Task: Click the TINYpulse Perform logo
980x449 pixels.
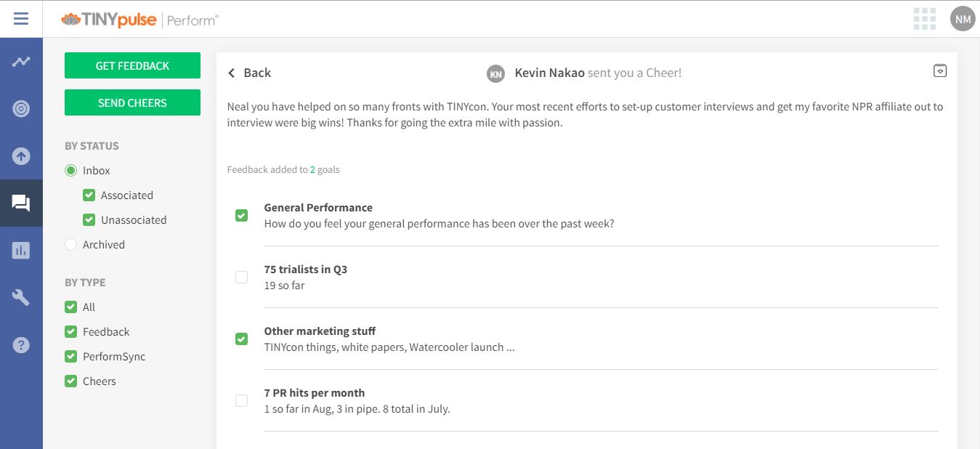Action: pyautogui.click(x=139, y=20)
